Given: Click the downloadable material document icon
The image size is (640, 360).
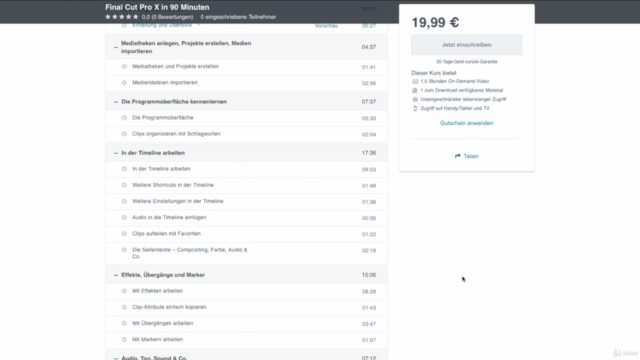Looking at the screenshot, I should click(415, 90).
